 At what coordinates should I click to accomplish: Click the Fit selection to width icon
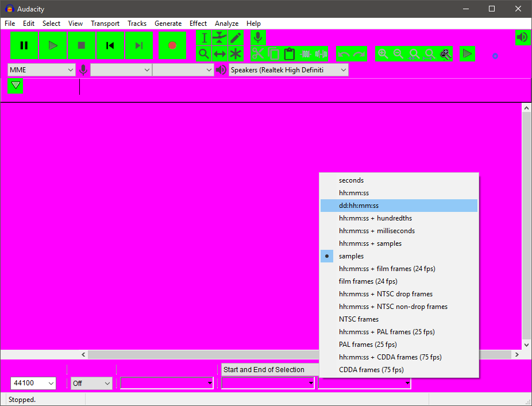pyautogui.click(x=414, y=53)
